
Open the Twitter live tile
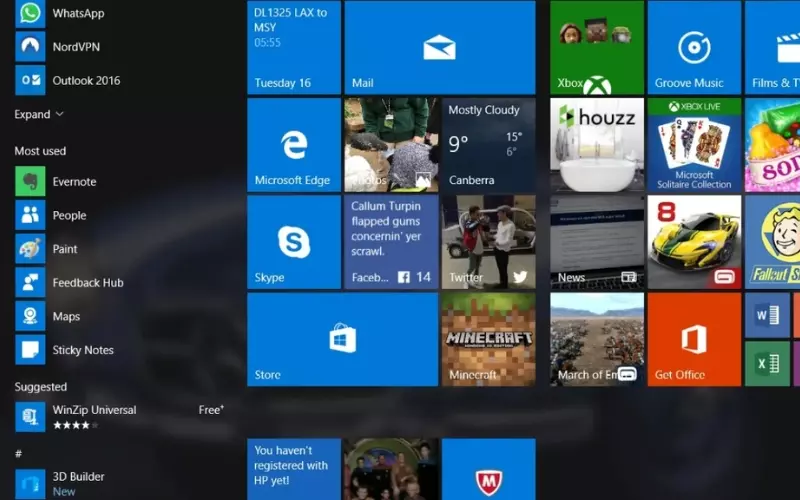pos(489,242)
